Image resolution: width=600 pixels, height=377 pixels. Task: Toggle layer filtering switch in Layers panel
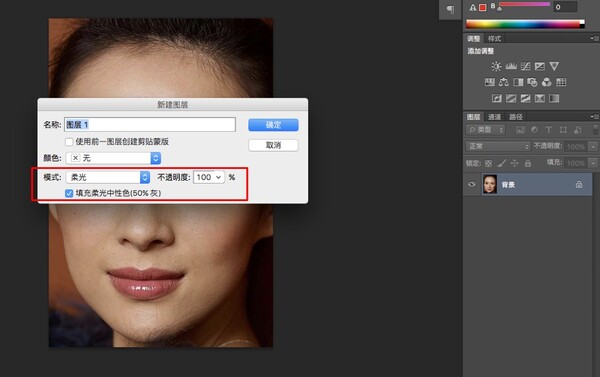point(595,129)
